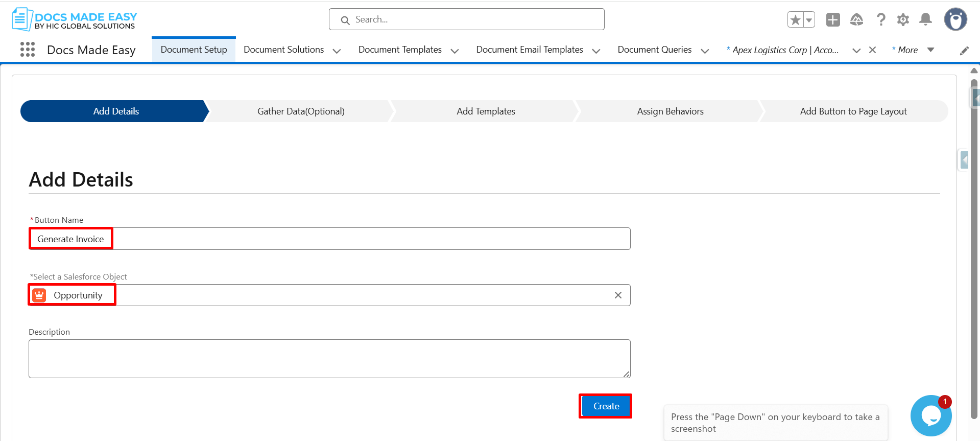
Task: Open the Help question mark icon
Action: pos(881,20)
